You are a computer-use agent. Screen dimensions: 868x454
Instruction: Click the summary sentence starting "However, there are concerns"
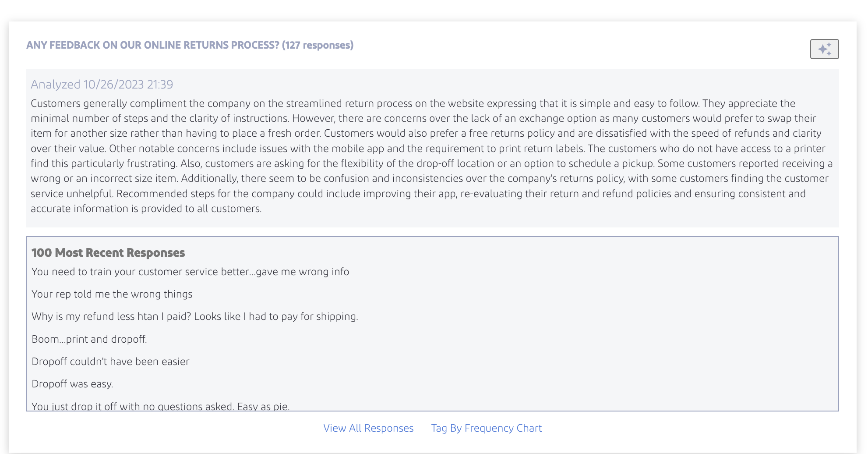(438, 118)
